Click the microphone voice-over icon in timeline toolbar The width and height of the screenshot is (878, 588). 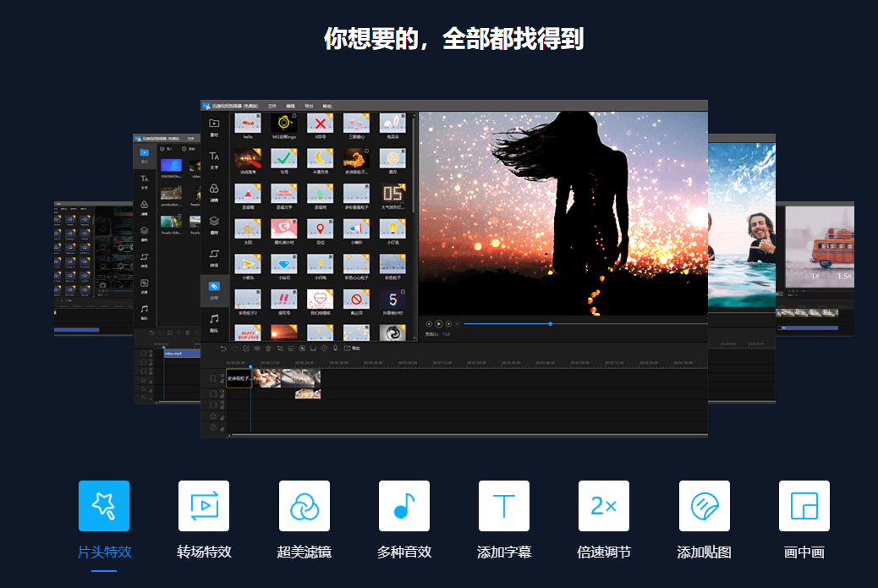336,349
